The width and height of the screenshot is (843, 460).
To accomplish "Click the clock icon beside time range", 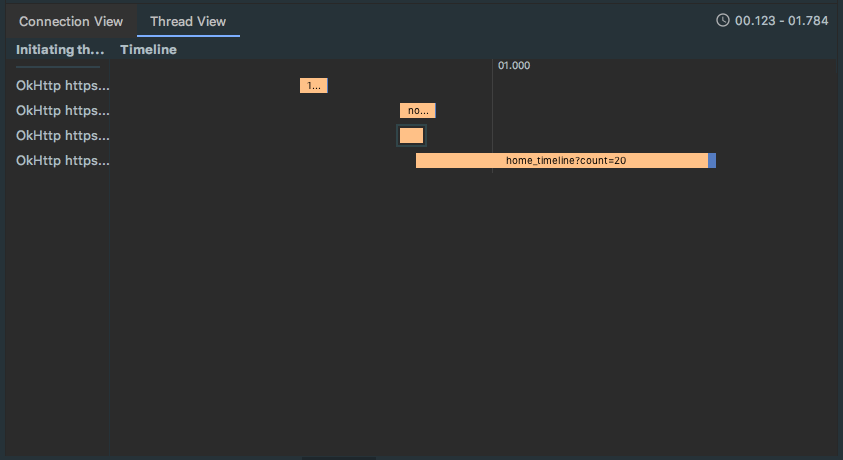I will coord(723,20).
